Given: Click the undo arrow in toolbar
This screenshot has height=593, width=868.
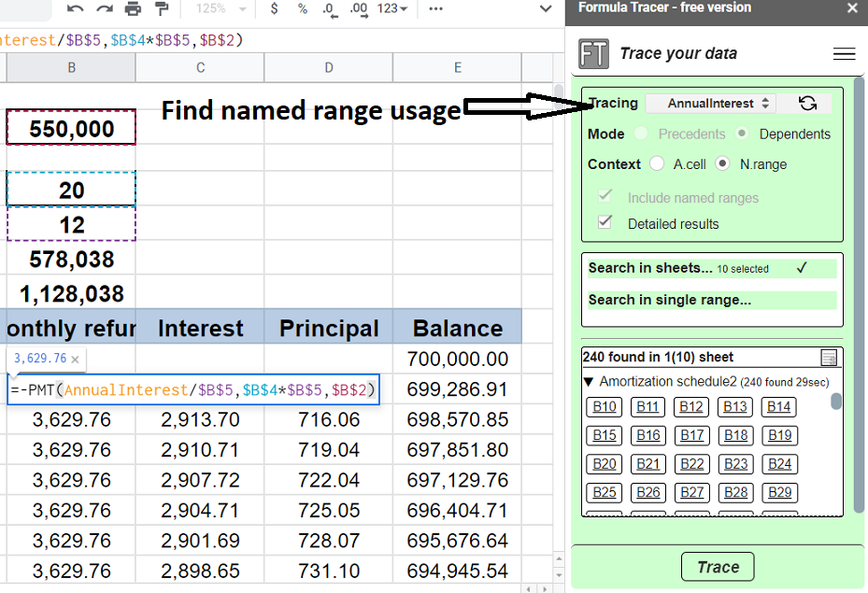Looking at the screenshot, I should 76,9.
